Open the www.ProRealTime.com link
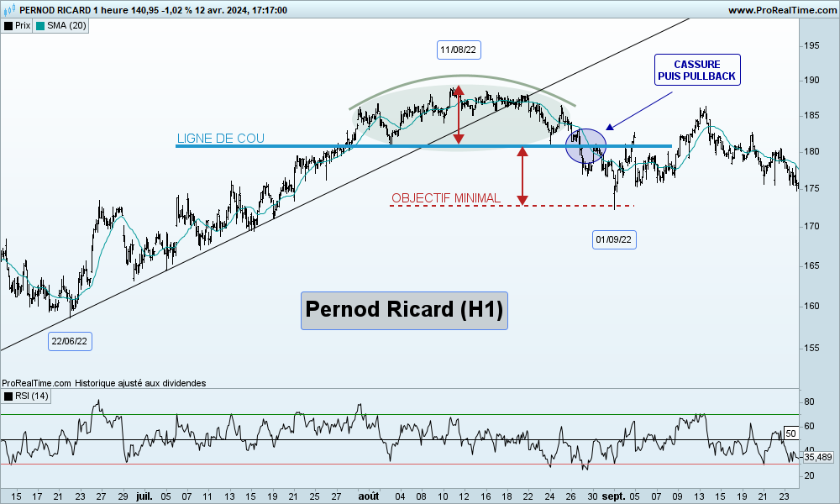The height and width of the screenshot is (504, 840). [x=782, y=10]
